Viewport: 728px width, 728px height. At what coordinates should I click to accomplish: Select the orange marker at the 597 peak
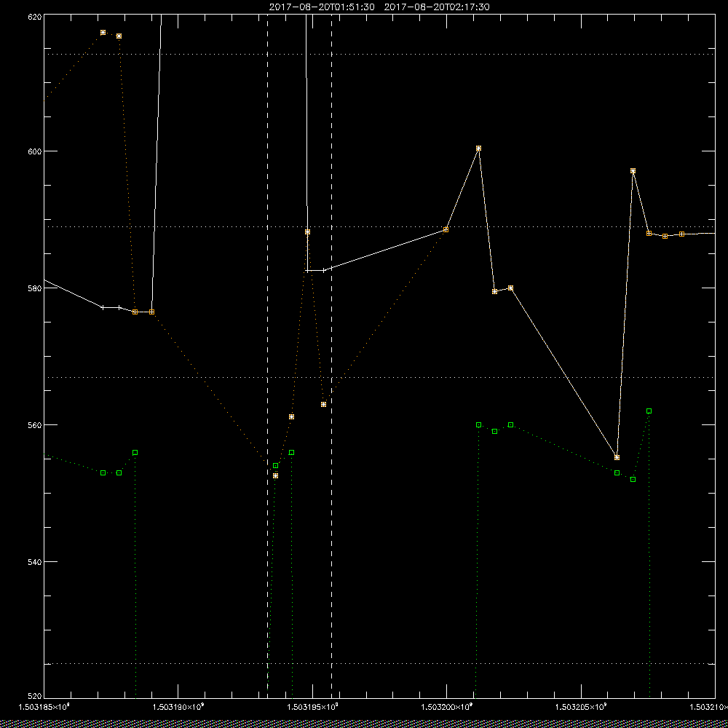(x=633, y=171)
